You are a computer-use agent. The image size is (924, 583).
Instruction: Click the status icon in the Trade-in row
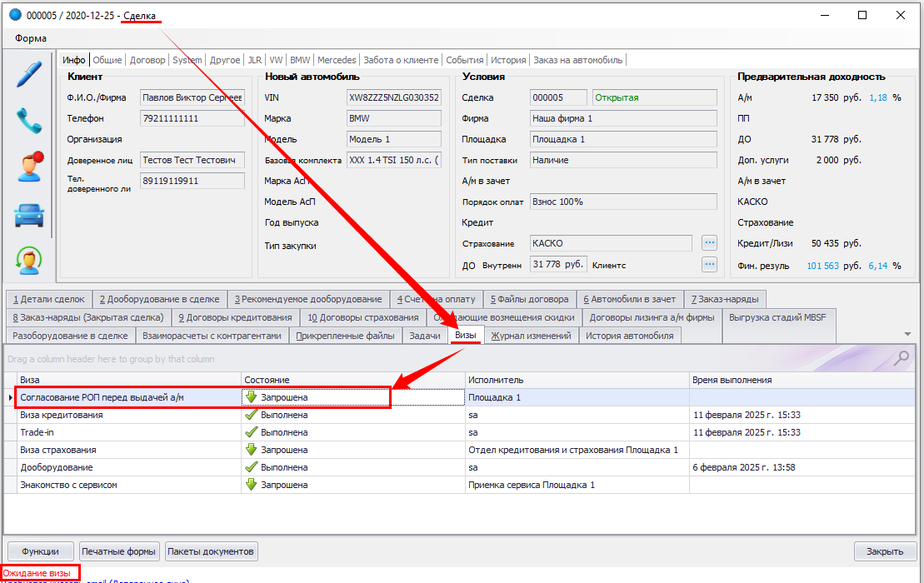tap(251, 432)
